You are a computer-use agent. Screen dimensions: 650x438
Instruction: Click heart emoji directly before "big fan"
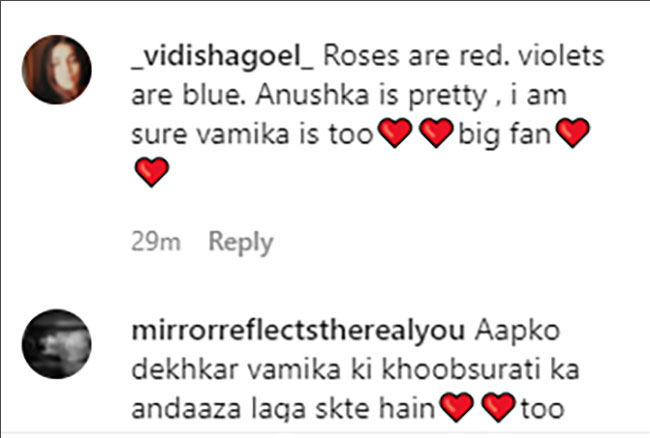[x=436, y=133]
